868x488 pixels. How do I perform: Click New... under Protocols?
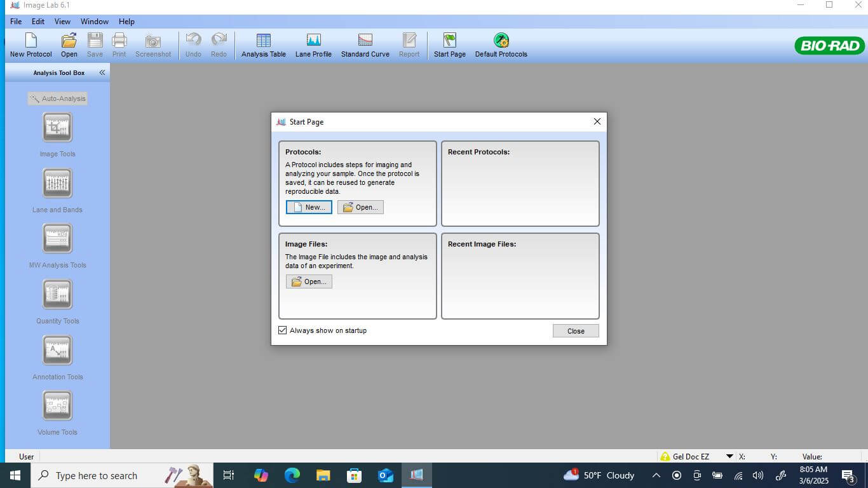coord(309,207)
